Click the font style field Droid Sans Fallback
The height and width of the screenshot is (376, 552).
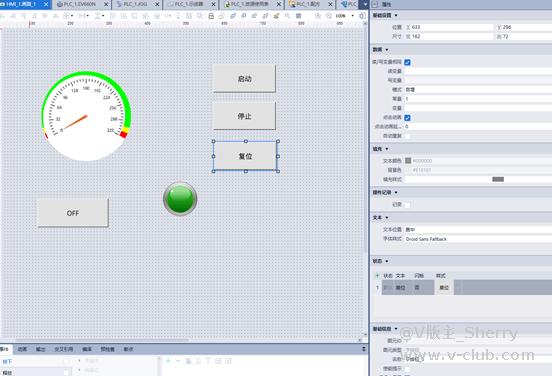(478, 239)
